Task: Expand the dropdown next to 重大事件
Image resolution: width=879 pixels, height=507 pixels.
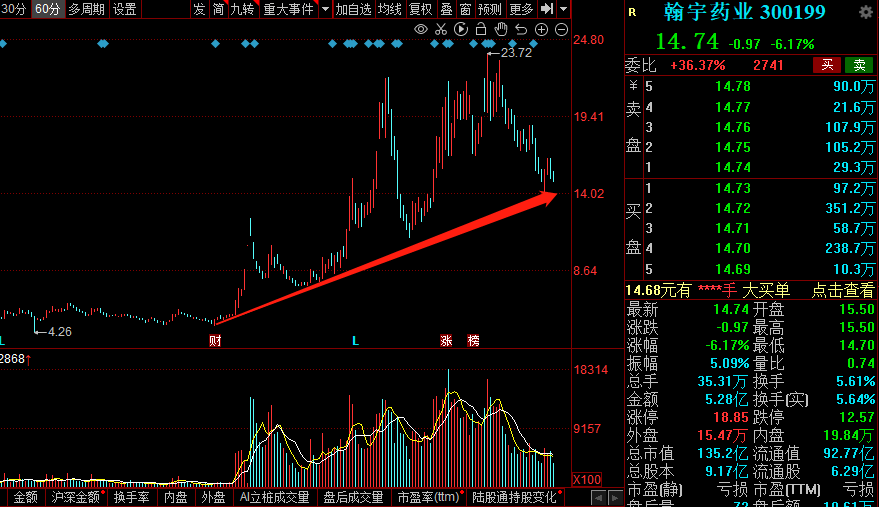Action: point(325,9)
